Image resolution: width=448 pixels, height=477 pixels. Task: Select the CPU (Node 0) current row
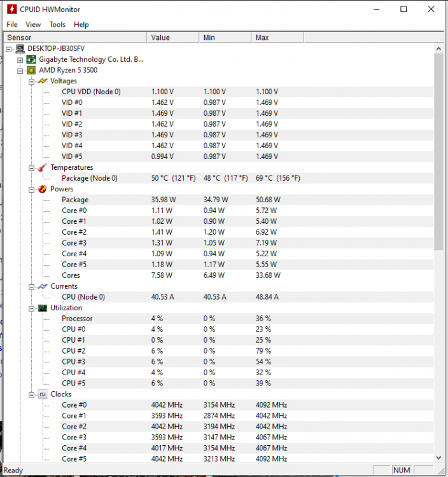pyautogui.click(x=247, y=297)
